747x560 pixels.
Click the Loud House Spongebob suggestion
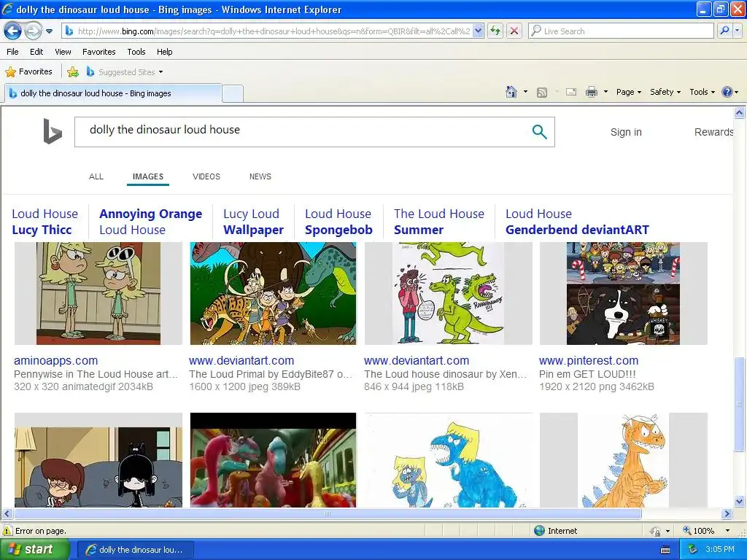click(338, 222)
